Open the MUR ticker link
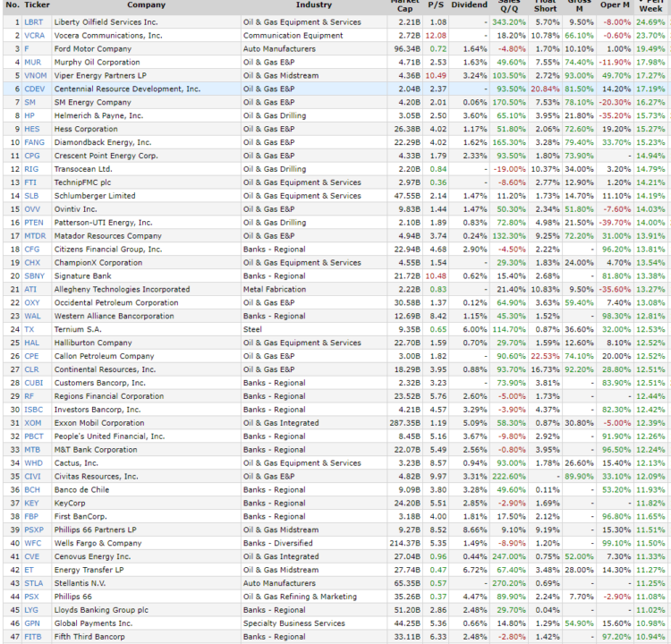 32,62
